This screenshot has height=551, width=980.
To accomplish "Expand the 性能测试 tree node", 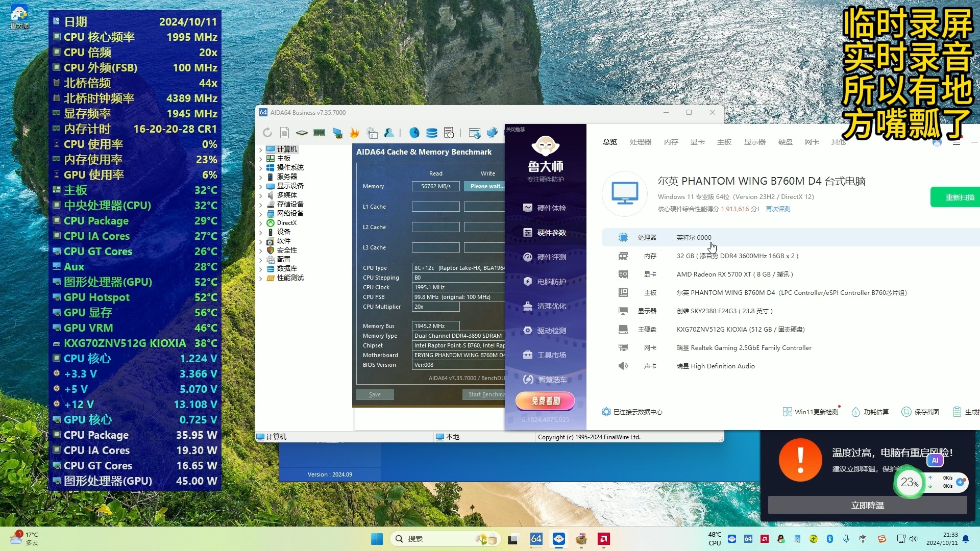I will 261,278.
